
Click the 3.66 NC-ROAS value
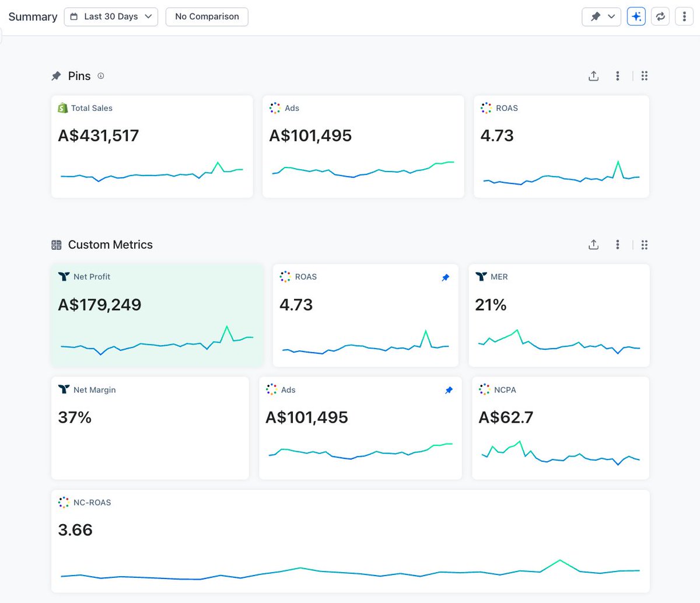(75, 530)
